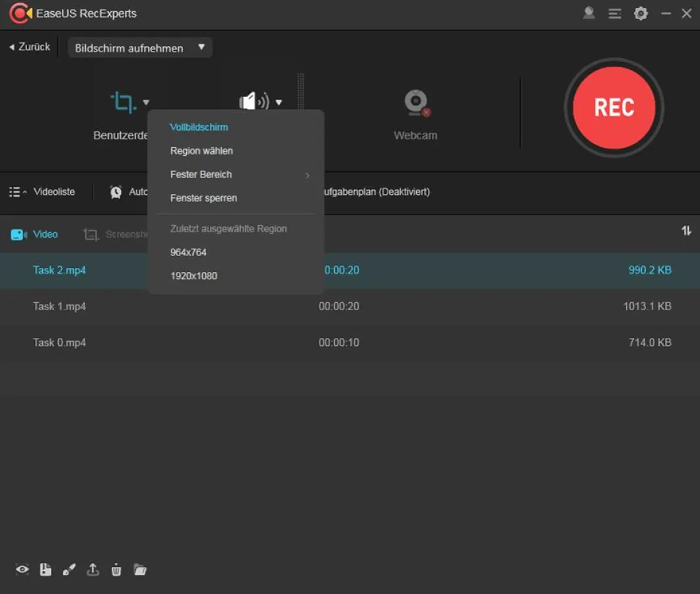Expand the audio source dropdown arrow
The width and height of the screenshot is (700, 594).
(279, 102)
